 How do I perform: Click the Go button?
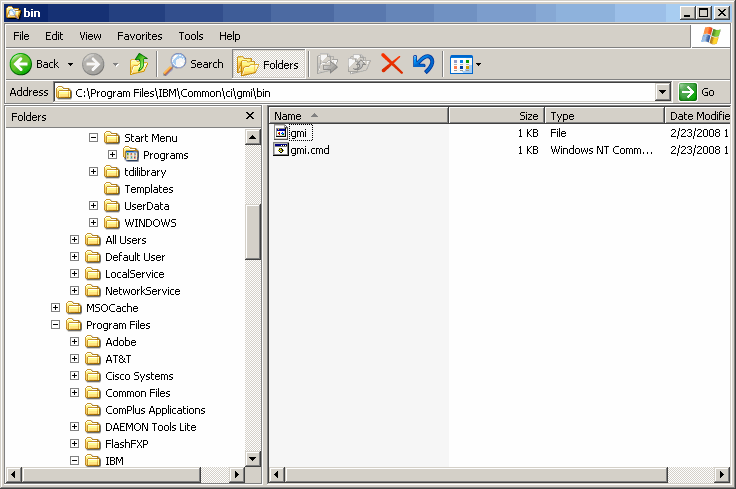pos(698,92)
